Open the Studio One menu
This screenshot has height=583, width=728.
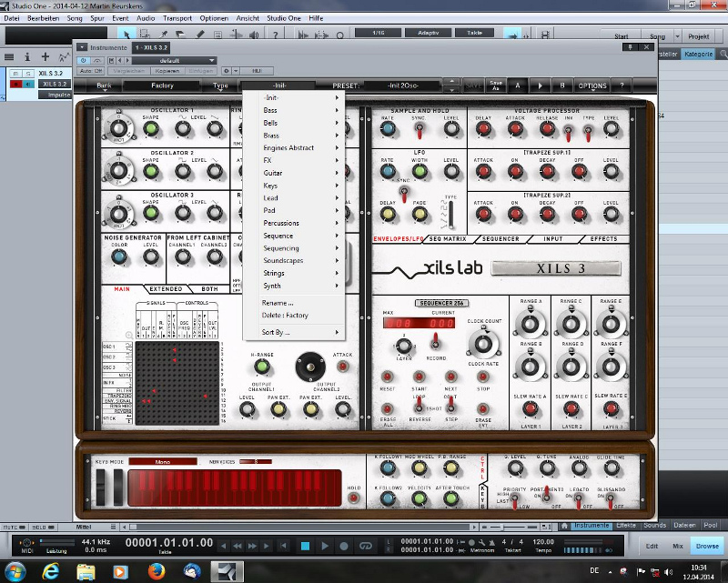click(x=284, y=18)
